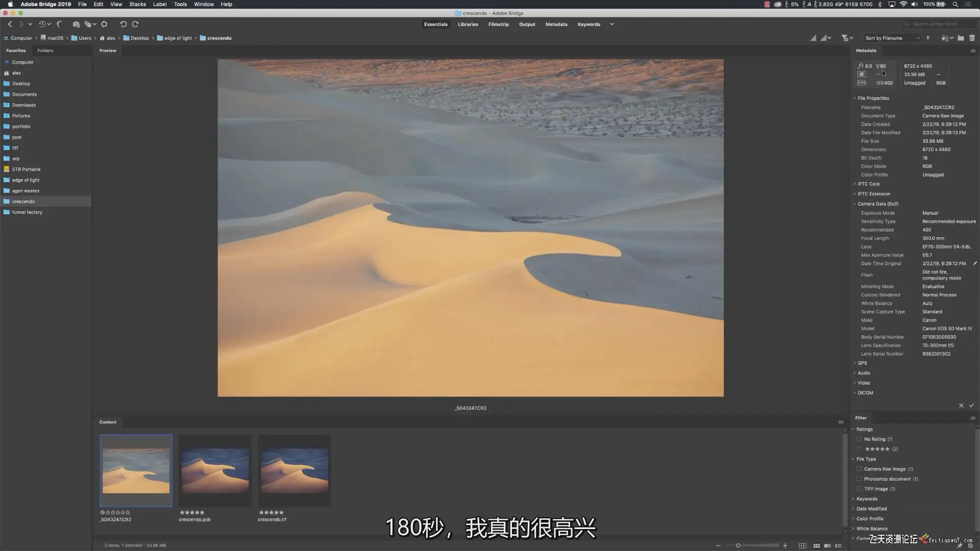Click the Delete item trash icon
Image resolution: width=980 pixels, height=551 pixels.
tap(972, 38)
